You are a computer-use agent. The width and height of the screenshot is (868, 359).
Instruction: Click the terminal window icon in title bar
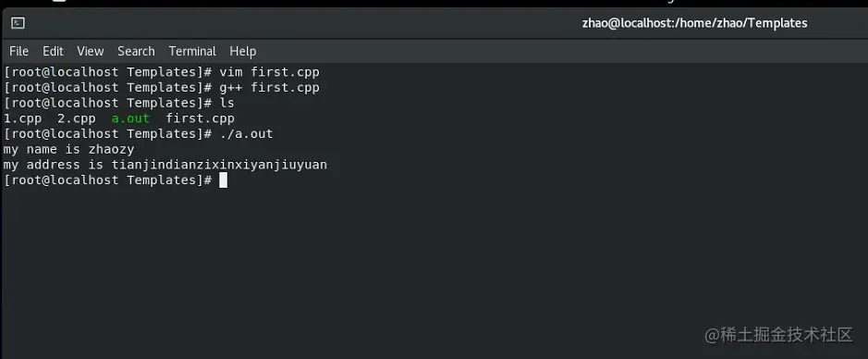18,23
